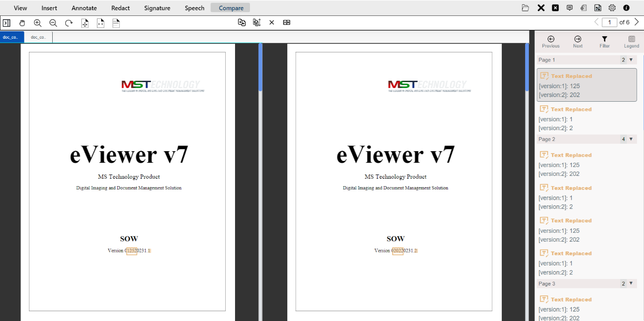
Task: Jump to Previous change in compare panel
Action: click(x=551, y=42)
